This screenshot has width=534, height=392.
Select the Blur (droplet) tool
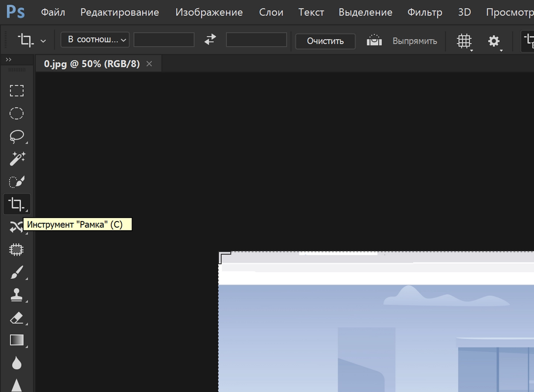pos(16,363)
